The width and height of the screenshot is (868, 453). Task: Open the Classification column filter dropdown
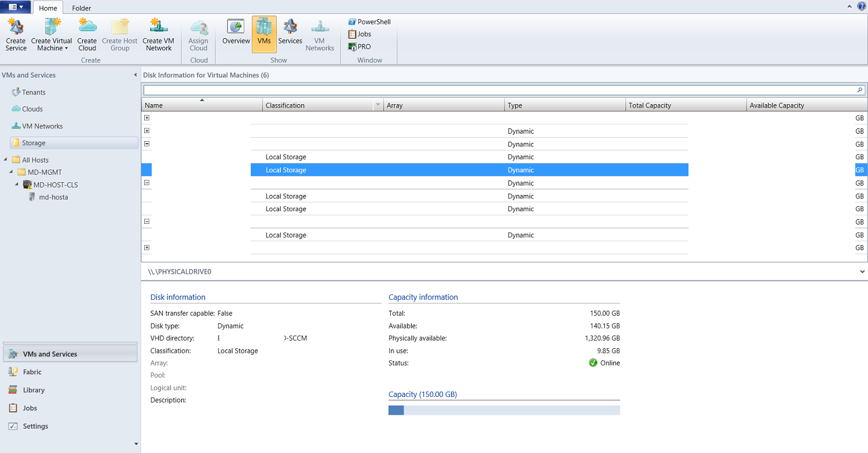click(x=378, y=105)
